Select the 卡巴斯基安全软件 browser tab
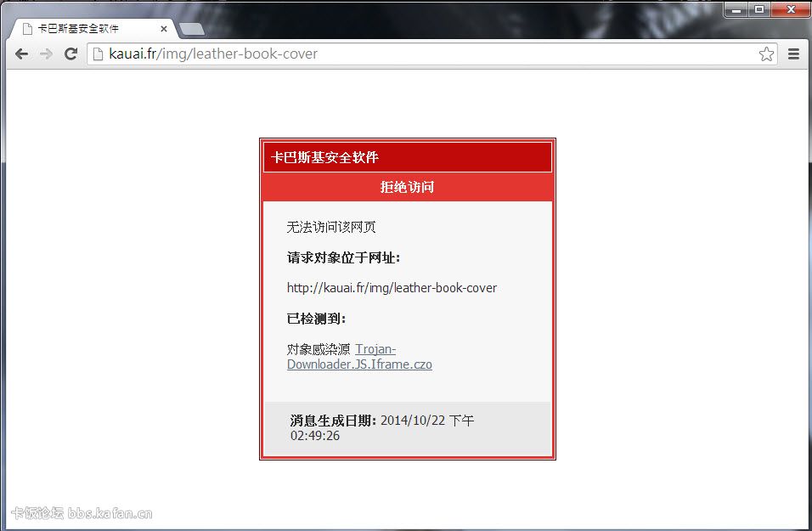Viewport: 812px width, 531px height. click(94, 29)
